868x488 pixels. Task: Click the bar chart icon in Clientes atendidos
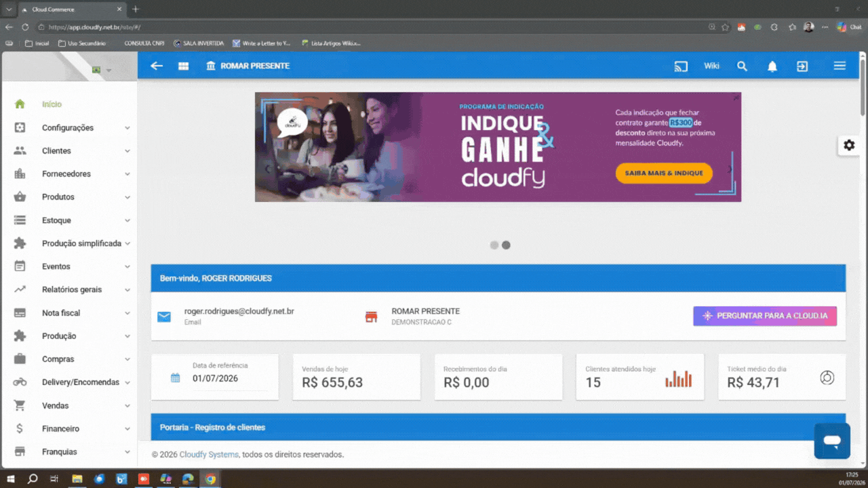(x=679, y=379)
